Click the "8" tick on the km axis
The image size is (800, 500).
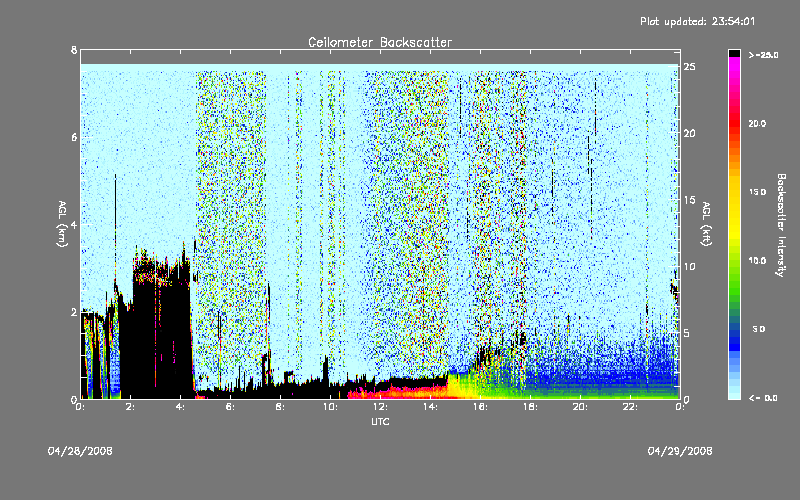[x=74, y=50]
